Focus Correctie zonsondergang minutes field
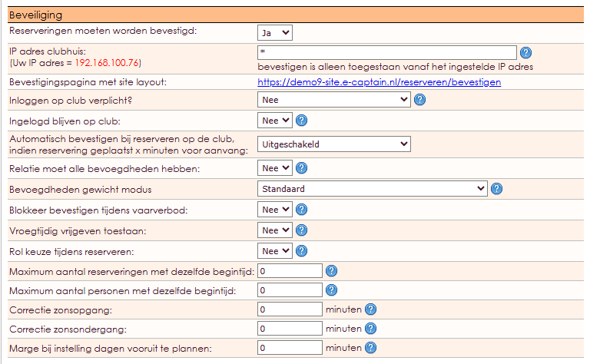590x364 pixels. pos(290,329)
